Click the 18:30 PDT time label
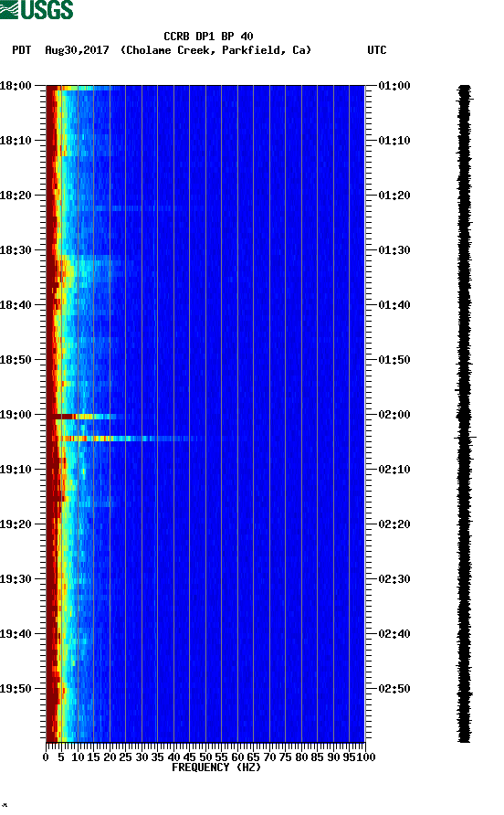The width and height of the screenshot is (504, 815). tap(16, 250)
